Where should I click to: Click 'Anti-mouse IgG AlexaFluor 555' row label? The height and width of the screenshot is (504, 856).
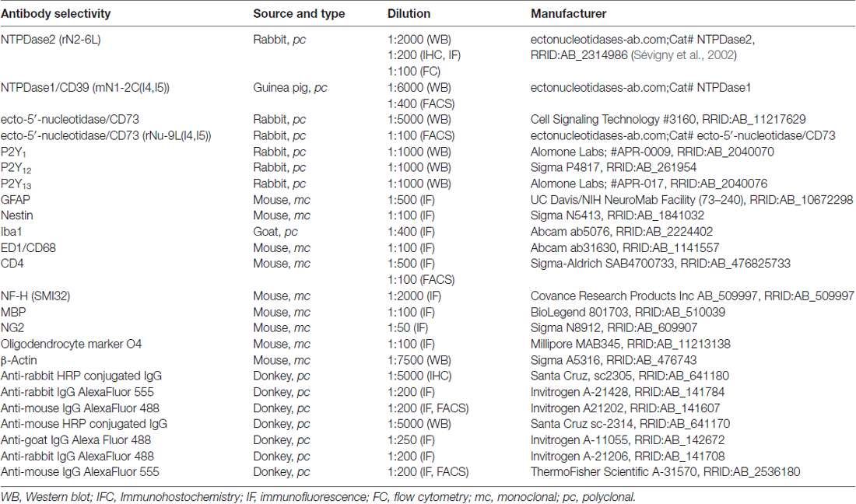click(x=80, y=472)
